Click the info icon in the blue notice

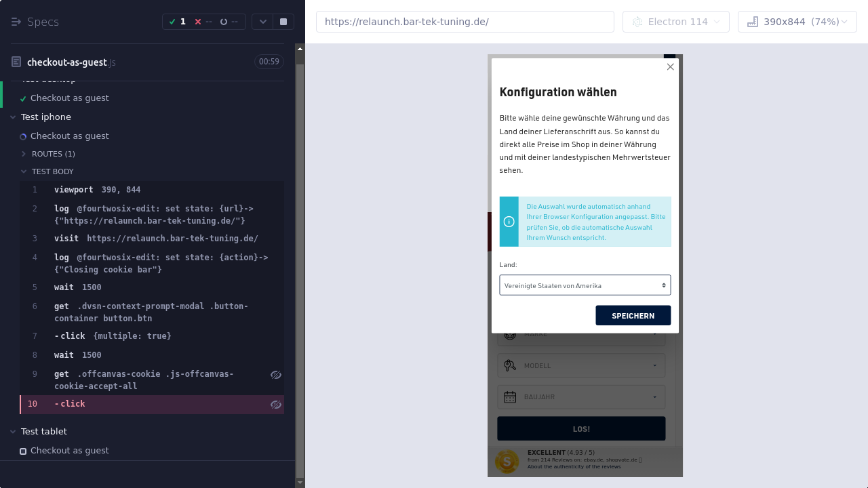509,222
